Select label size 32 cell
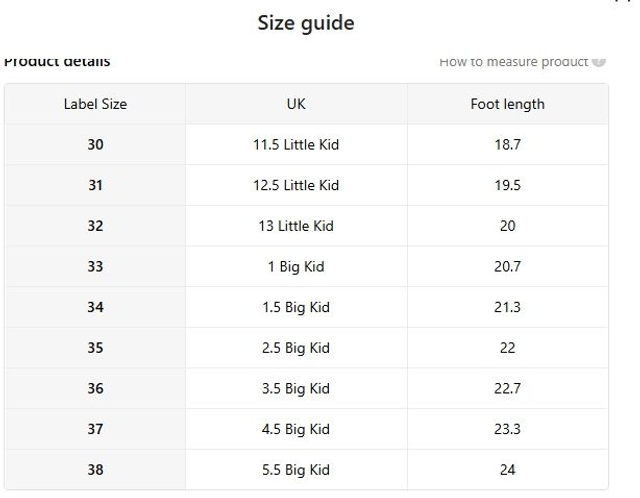The image size is (640, 498). point(95,226)
